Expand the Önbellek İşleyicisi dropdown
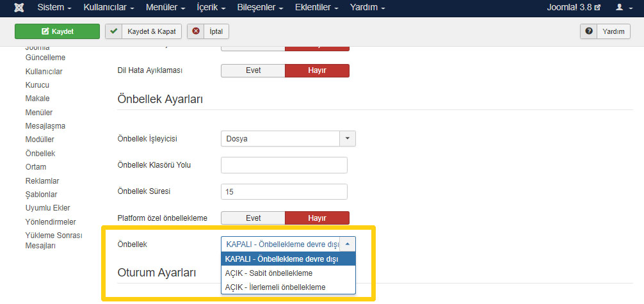The image size is (644, 304). click(x=347, y=138)
